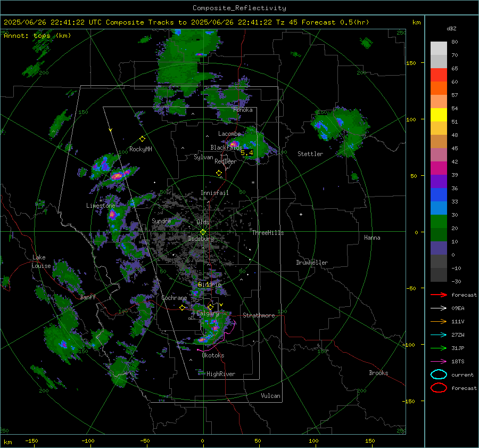Select the light gray swatch between 80 and 70 dBZ
The height and width of the screenshot is (448, 479).
439,48
